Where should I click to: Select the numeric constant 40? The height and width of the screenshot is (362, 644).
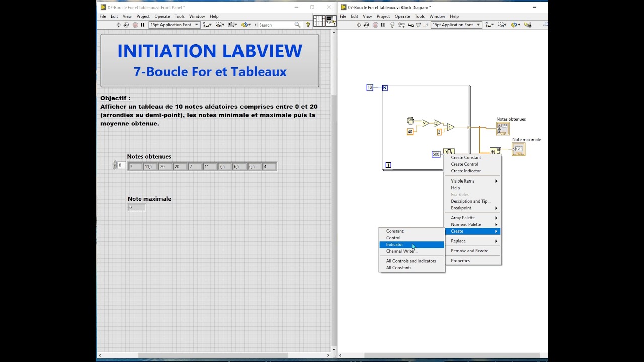(x=410, y=132)
